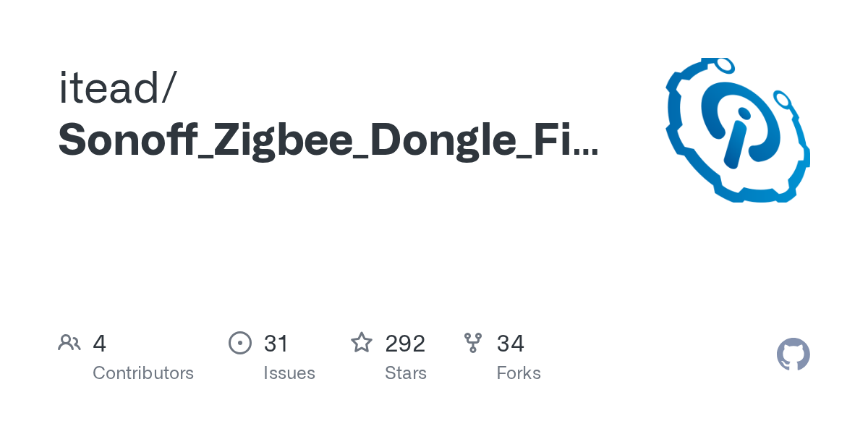The height and width of the screenshot is (434, 868).
Task: Click the small ring atop the itead gear logo
Action: pos(724,66)
